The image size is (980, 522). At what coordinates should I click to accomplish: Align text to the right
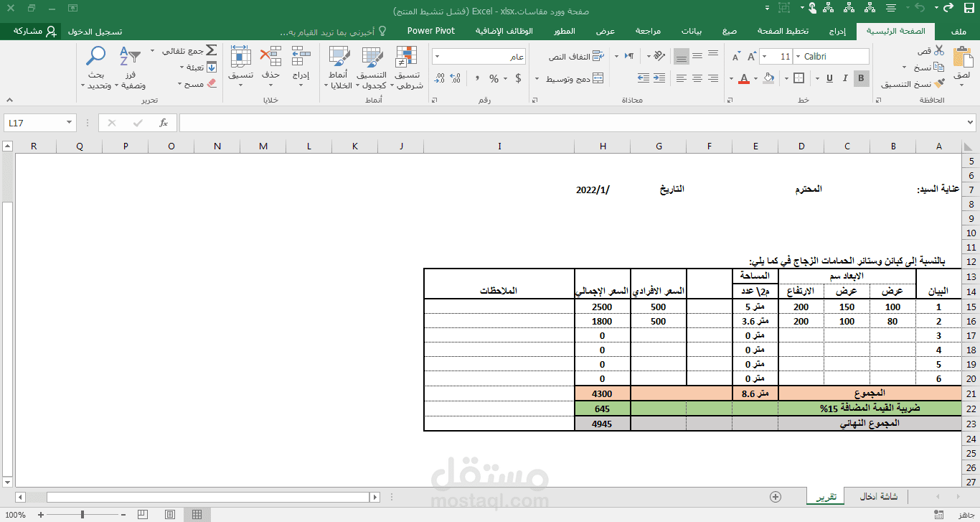point(713,78)
